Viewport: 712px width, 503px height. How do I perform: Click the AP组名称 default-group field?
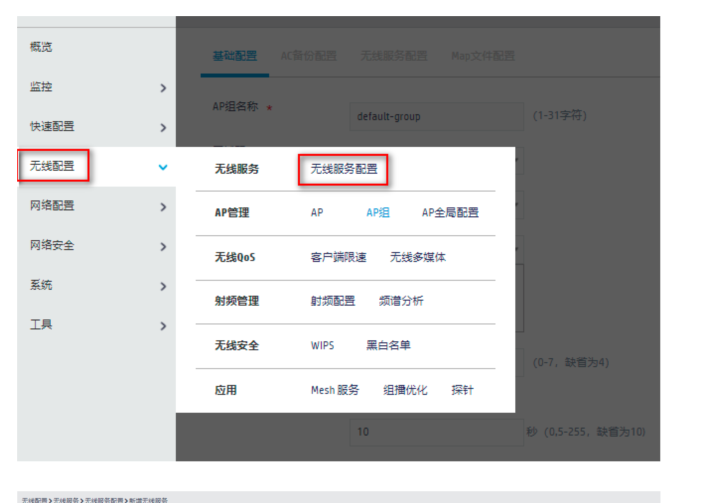436,117
